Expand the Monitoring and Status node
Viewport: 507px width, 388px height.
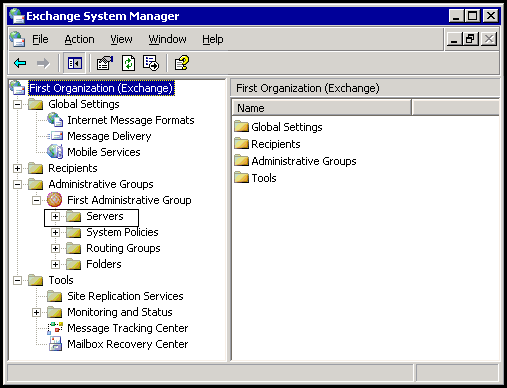point(36,312)
